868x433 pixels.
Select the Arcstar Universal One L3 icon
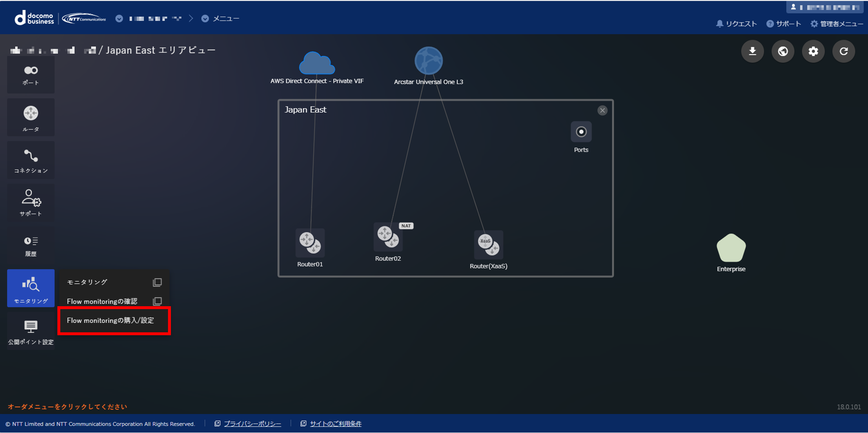pos(429,61)
